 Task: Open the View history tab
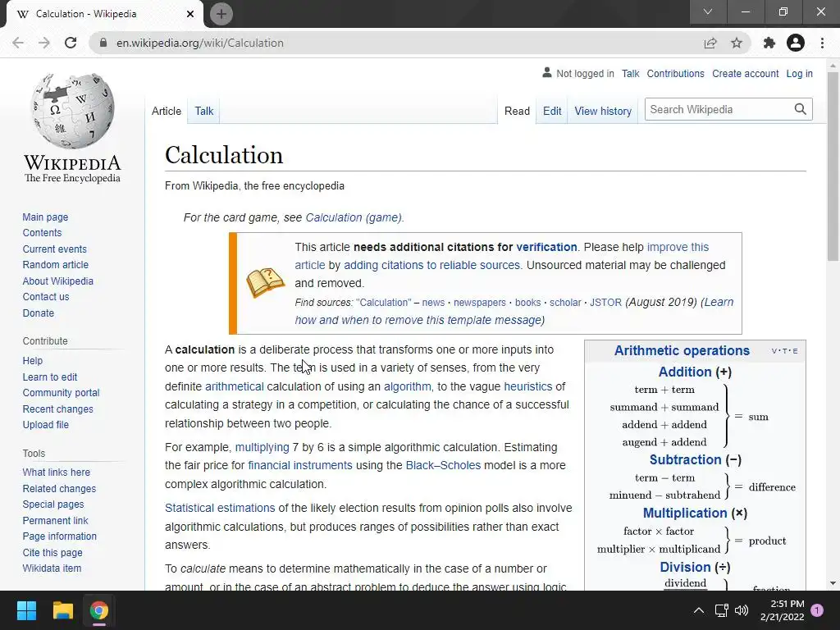click(x=603, y=111)
